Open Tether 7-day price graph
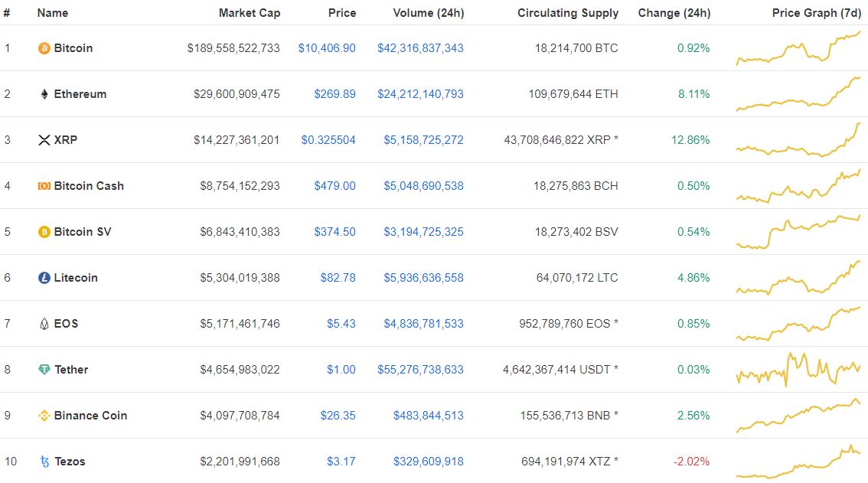The image size is (868, 483). click(x=798, y=370)
